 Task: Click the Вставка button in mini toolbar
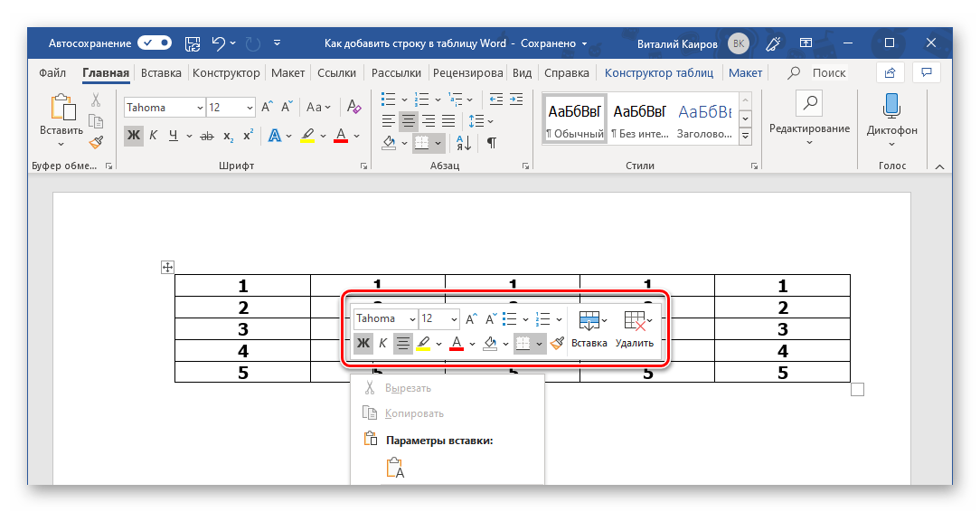point(589,330)
